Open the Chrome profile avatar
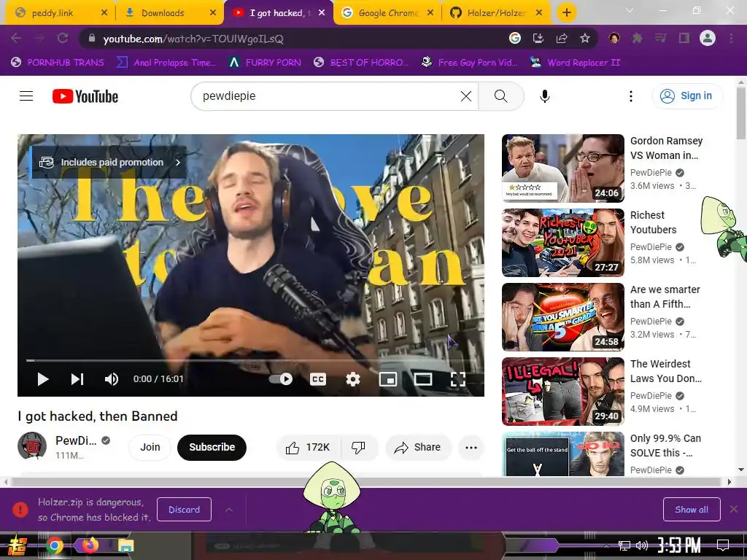This screenshot has height=560, width=747. pos(707,38)
